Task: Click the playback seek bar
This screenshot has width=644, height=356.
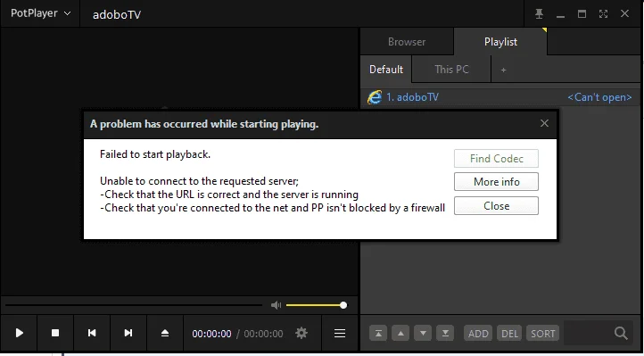Action: point(134,305)
